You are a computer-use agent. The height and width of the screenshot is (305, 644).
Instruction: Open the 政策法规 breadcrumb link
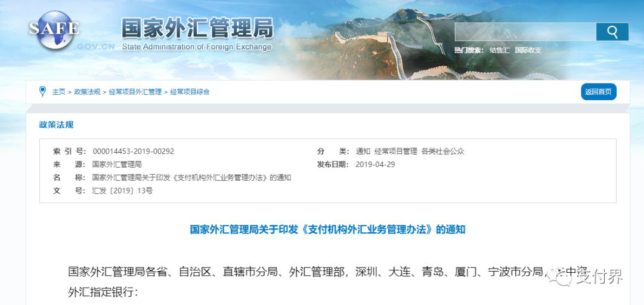tap(87, 92)
